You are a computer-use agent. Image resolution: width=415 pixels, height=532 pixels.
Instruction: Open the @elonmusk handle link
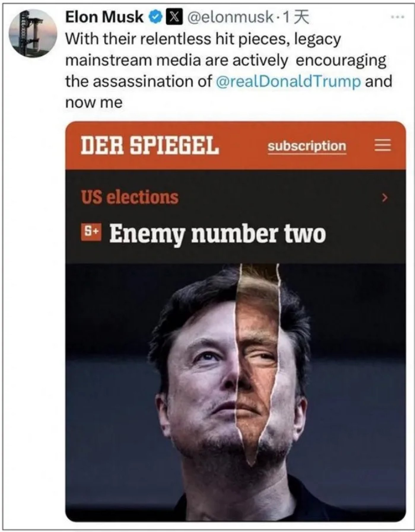coord(230,17)
